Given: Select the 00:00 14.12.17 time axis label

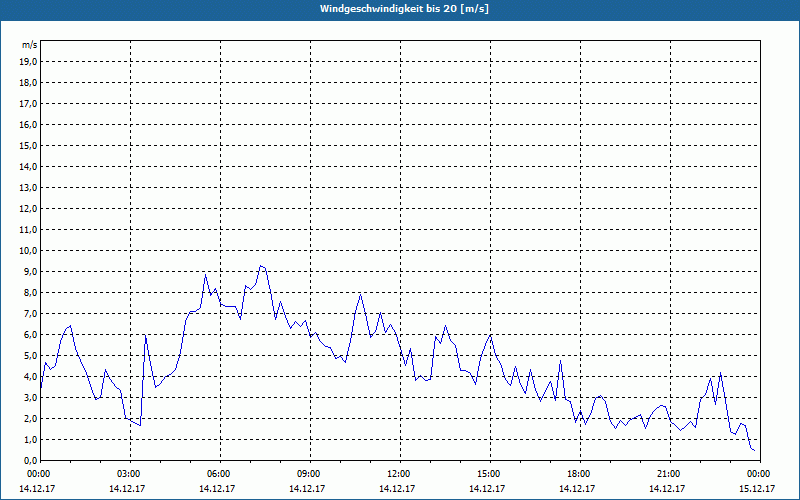Looking at the screenshot, I should pos(37,481).
